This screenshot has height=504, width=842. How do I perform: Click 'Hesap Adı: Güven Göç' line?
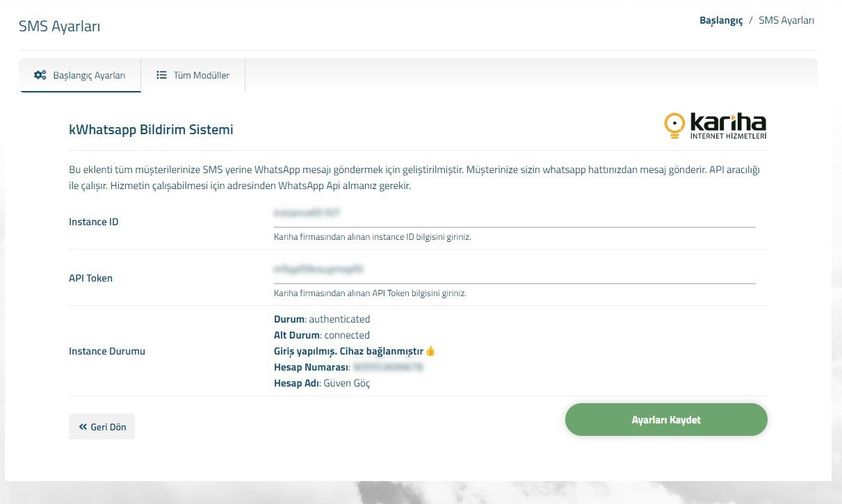click(322, 383)
